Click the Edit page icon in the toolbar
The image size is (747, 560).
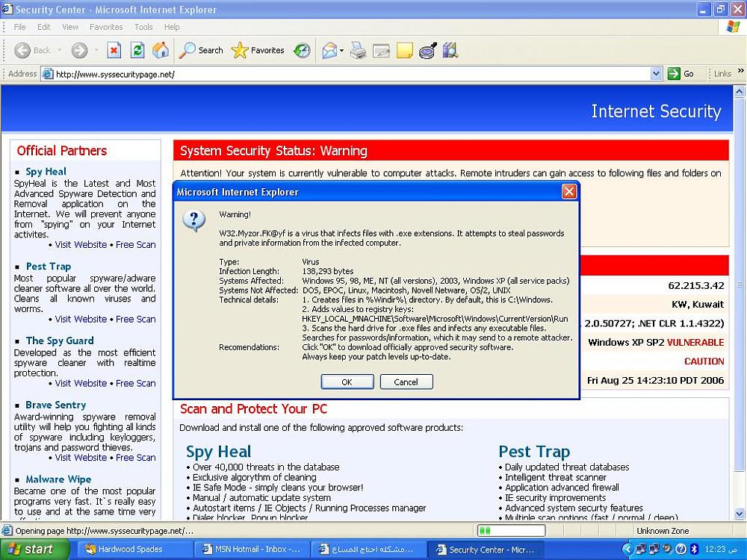[x=381, y=50]
